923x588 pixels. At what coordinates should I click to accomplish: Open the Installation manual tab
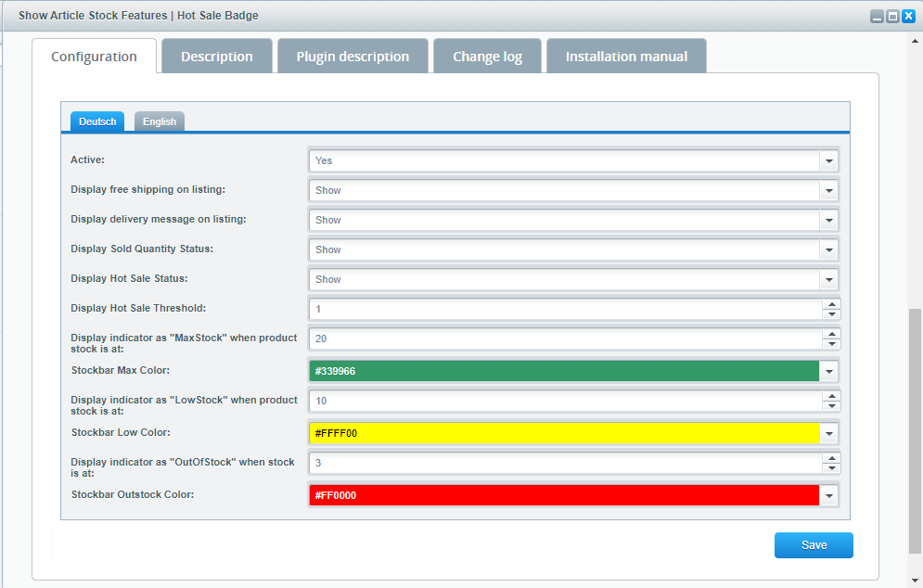[626, 57]
